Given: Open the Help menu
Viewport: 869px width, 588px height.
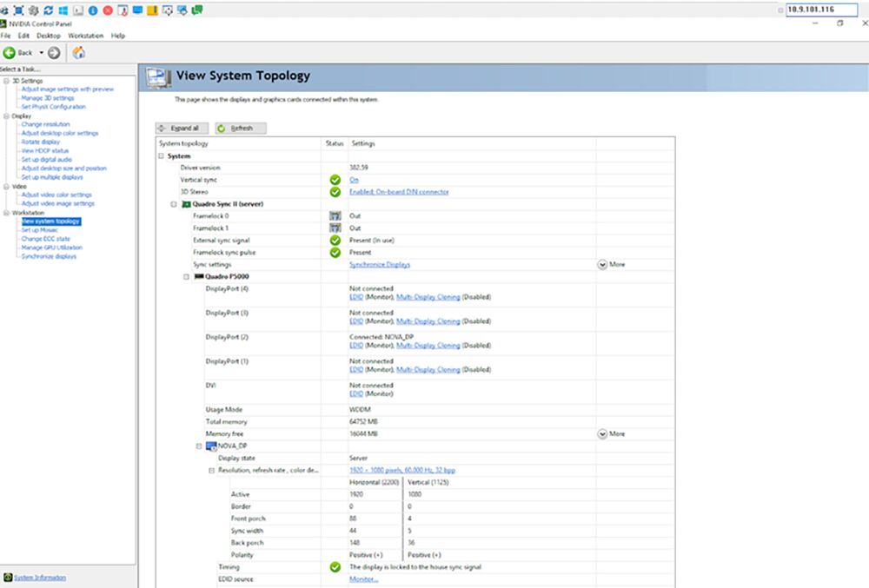Looking at the screenshot, I should (118, 36).
